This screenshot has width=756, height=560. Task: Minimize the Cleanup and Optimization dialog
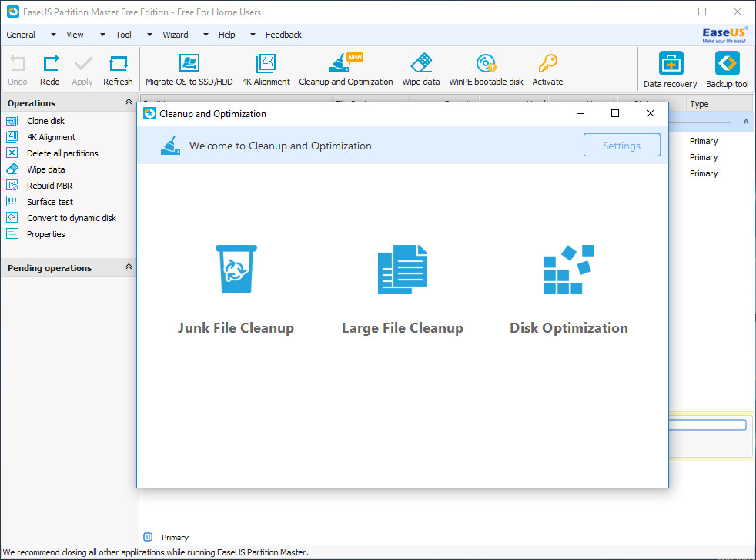point(580,113)
